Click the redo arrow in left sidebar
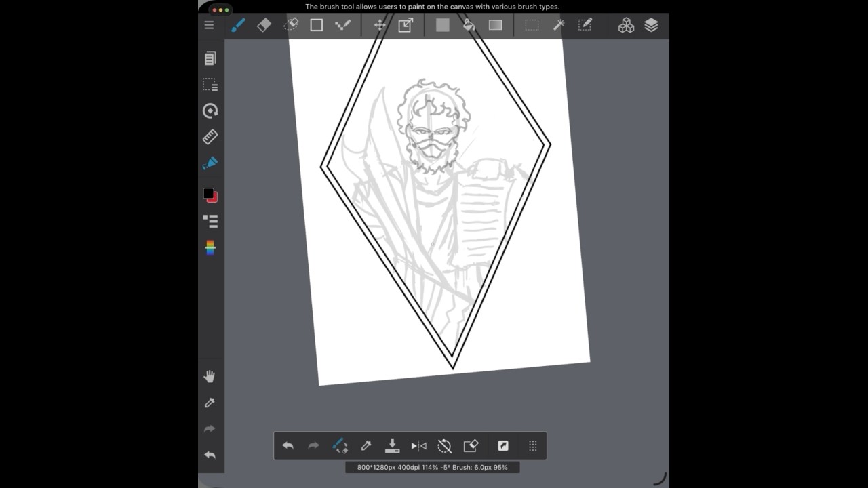 coord(210,428)
